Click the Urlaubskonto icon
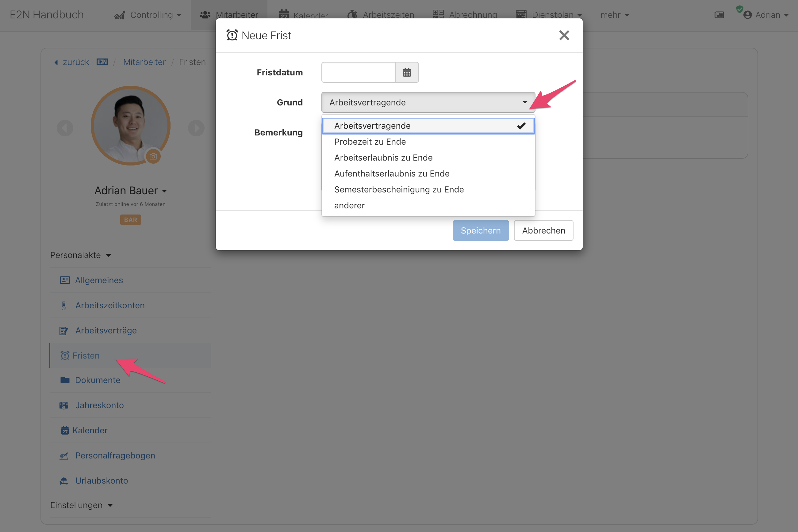The image size is (798, 532). point(64,481)
